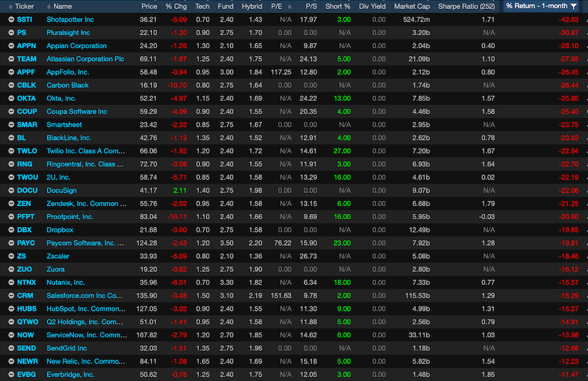
Task: Click the 151.63 P/E value for Salesforce
Action: 281,295
